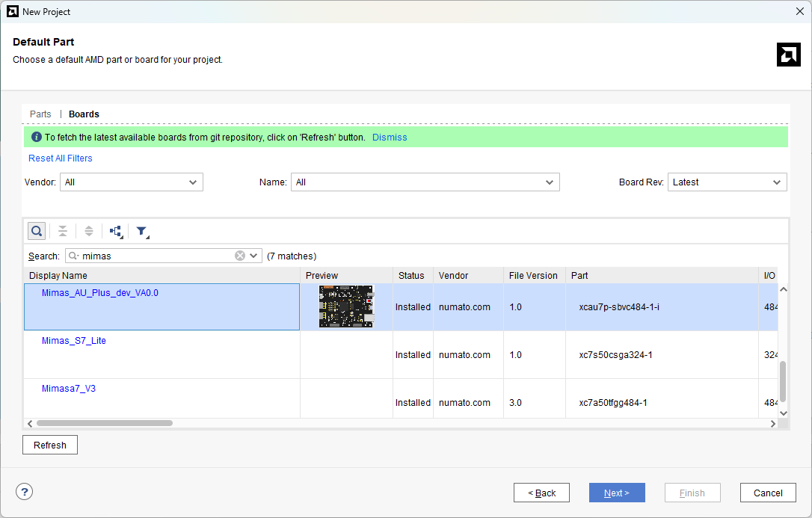812x518 pixels.
Task: Click the Expand All toolbar icon
Action: (89, 231)
